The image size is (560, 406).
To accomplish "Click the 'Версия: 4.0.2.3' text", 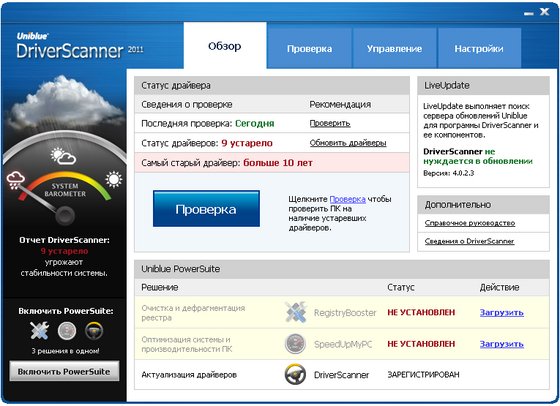I will click(x=449, y=173).
